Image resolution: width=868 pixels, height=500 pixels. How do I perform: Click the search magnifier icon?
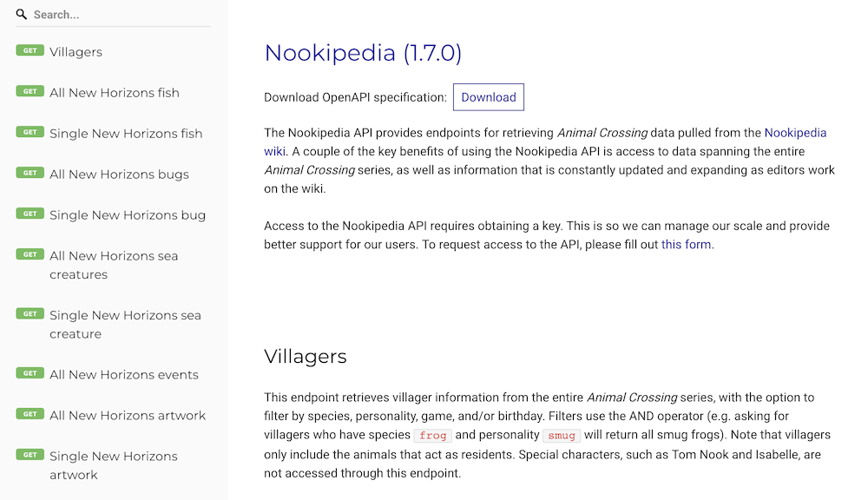20,14
